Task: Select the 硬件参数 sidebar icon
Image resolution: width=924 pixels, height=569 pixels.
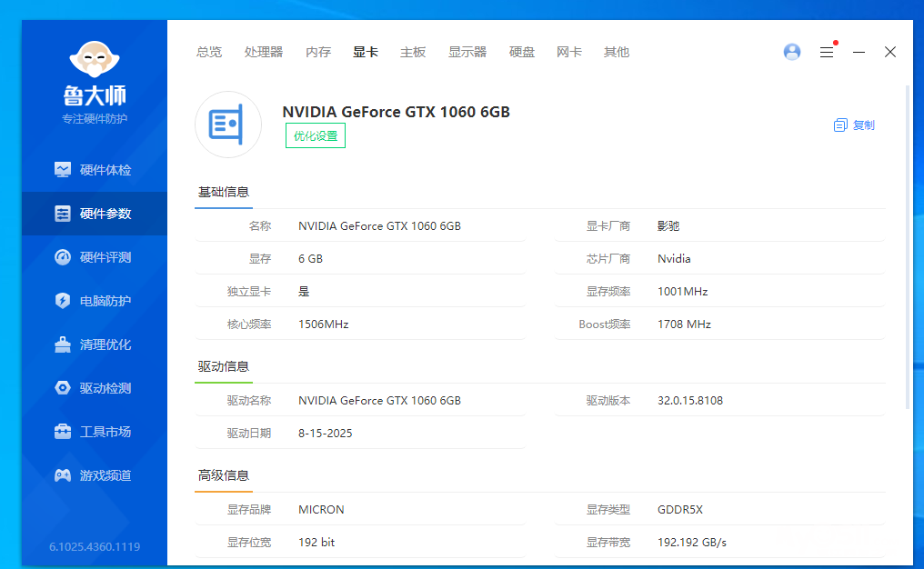Action: [63, 214]
